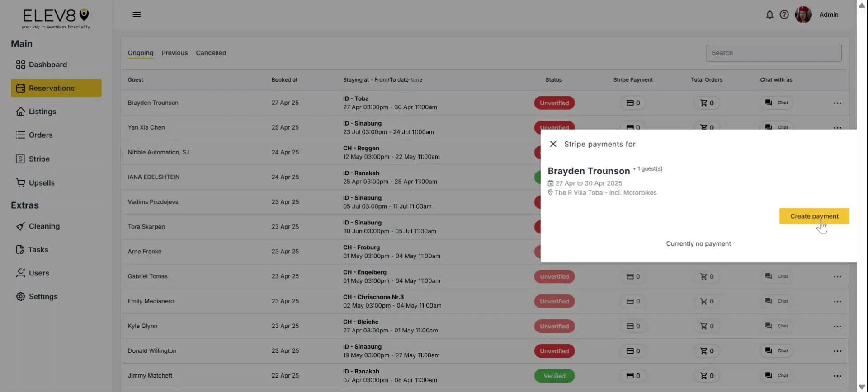
Task: Open Stripe payment for Donald Willington row
Action: click(x=633, y=351)
